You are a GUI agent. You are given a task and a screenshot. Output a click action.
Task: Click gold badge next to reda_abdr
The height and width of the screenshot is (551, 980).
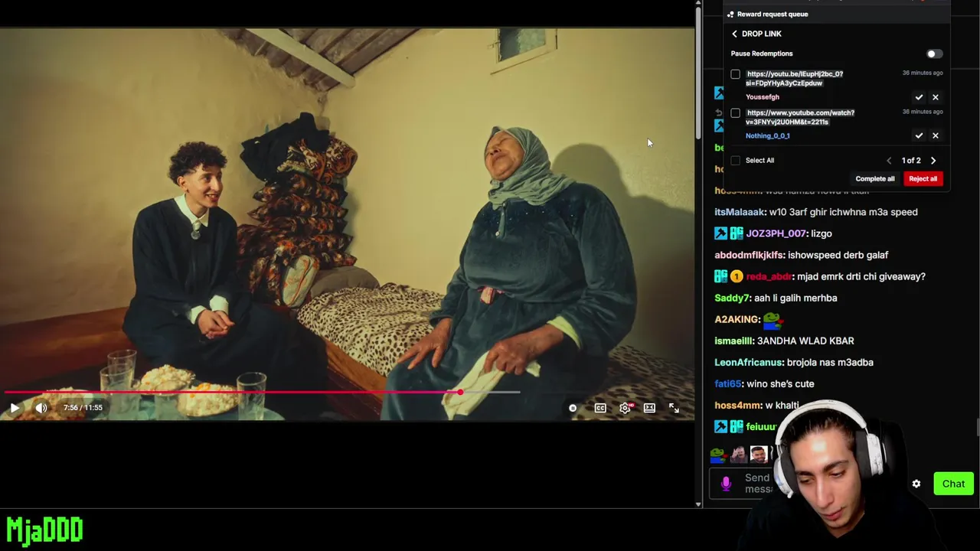[x=737, y=276]
